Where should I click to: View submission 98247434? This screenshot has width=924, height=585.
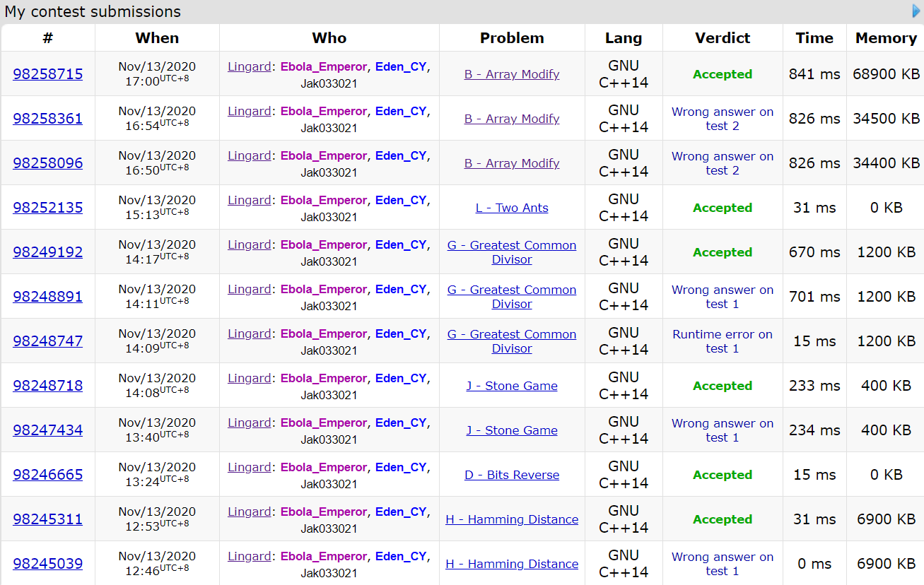coord(47,430)
